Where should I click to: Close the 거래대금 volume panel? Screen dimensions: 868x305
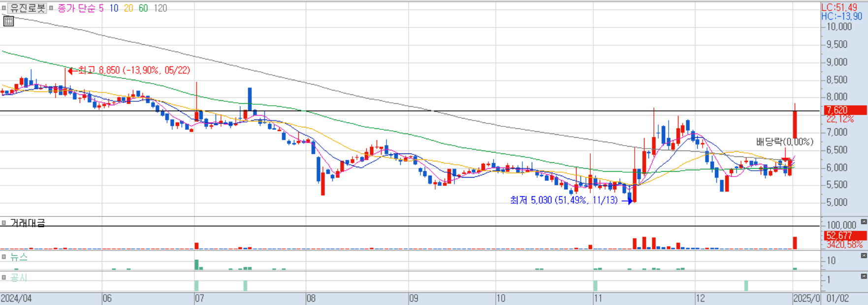click(x=864, y=222)
